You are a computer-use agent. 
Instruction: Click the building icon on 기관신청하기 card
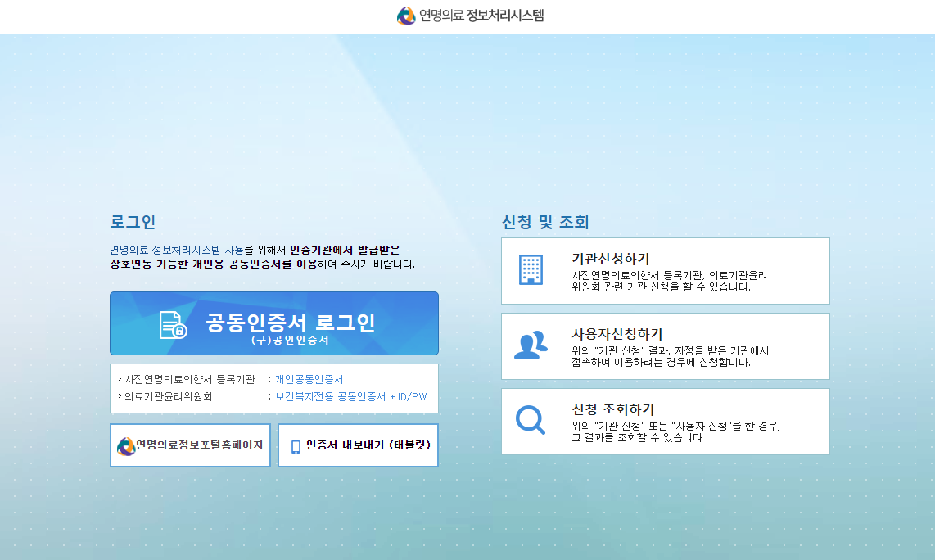[533, 269]
